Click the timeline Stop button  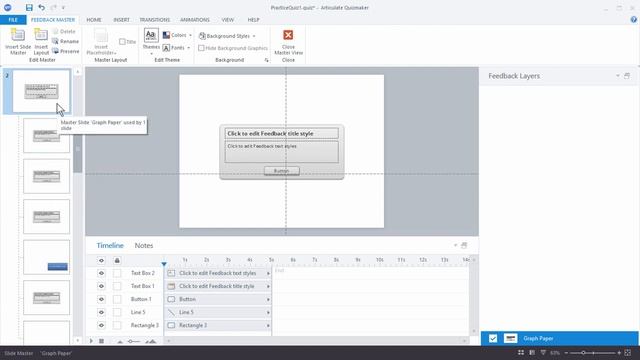[x=101, y=341]
